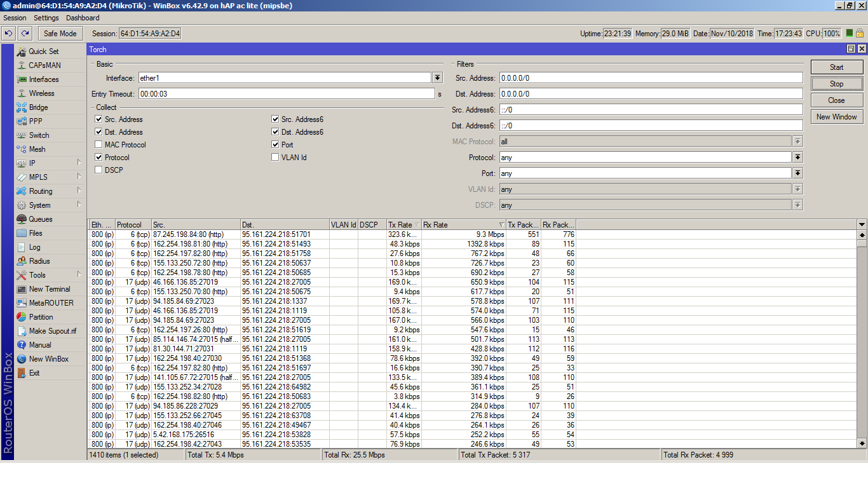Open Interfaces in sidebar
Viewport: 868px width, 488px height.
click(43, 79)
